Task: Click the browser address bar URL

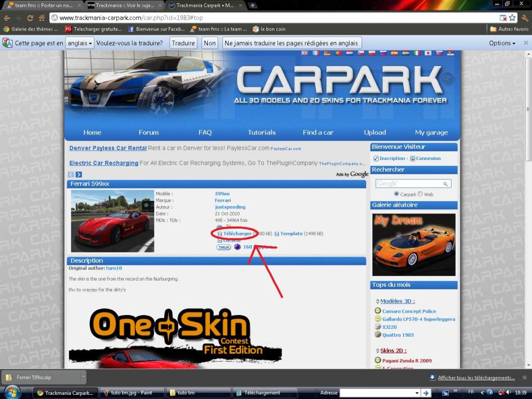Action: [x=131, y=18]
